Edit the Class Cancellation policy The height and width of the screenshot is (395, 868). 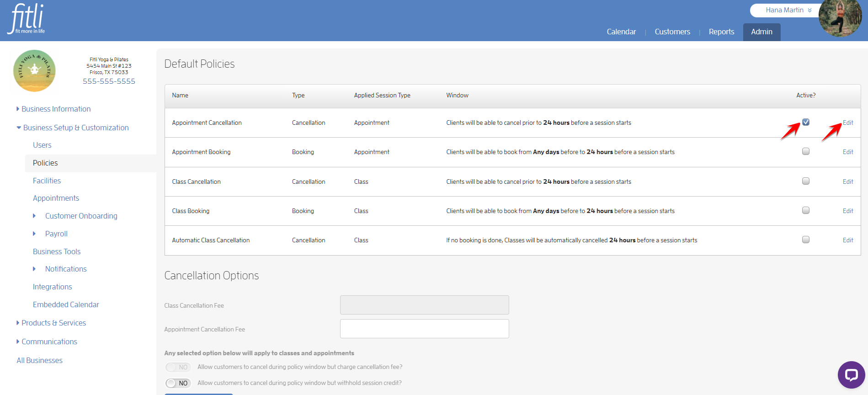848,181
